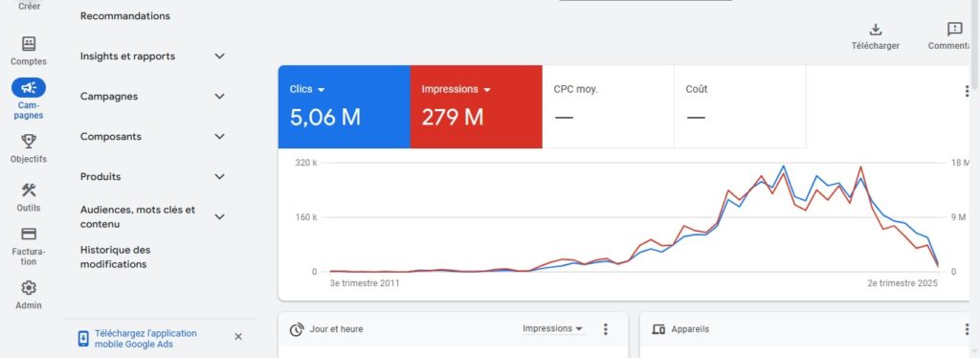Open Historique des modifications
Screen dimensions: 980x358
tap(116, 257)
